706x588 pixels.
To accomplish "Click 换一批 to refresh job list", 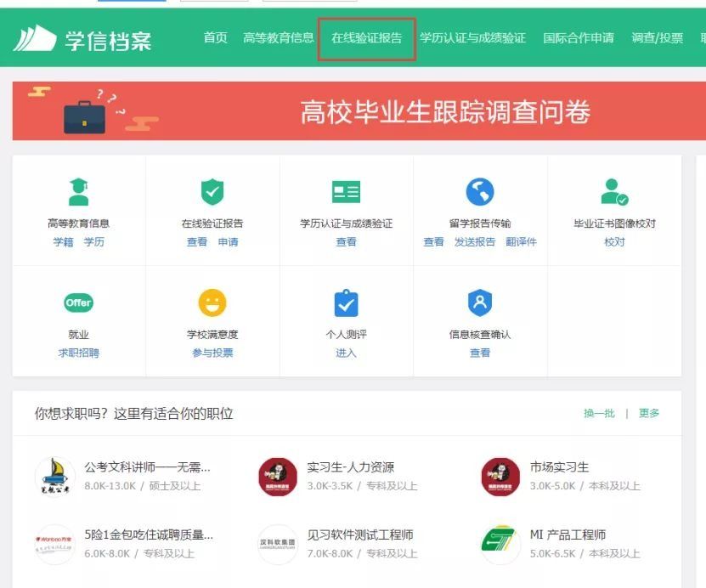I will pos(599,413).
